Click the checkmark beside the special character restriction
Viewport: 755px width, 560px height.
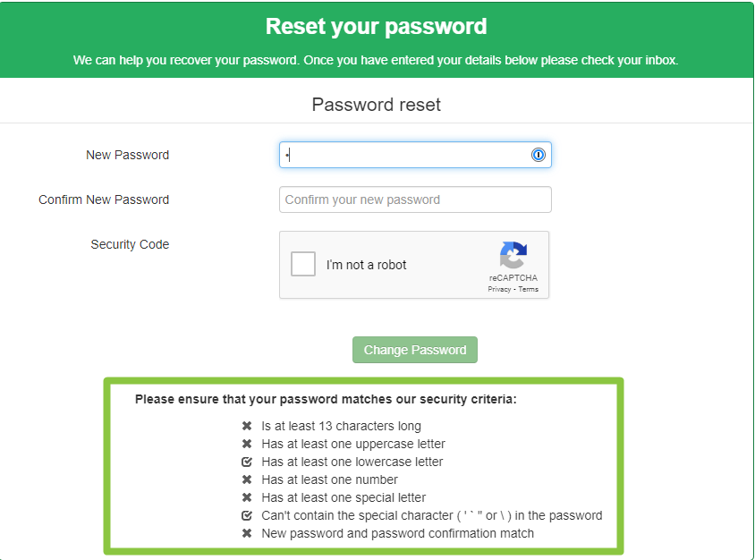click(247, 515)
